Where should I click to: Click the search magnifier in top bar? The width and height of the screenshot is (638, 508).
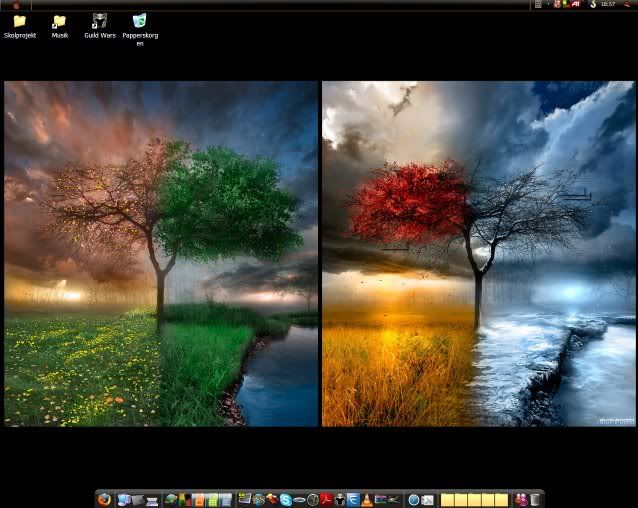(627, 4)
